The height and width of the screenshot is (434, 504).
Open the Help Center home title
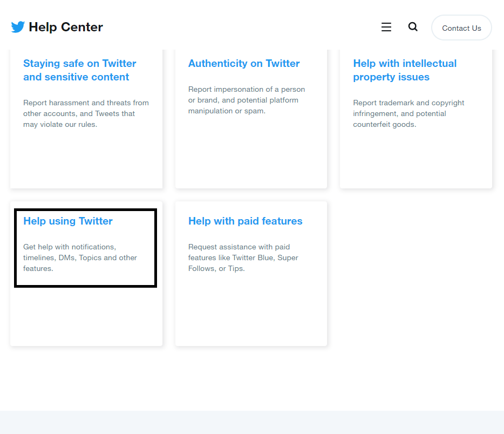coord(66,27)
